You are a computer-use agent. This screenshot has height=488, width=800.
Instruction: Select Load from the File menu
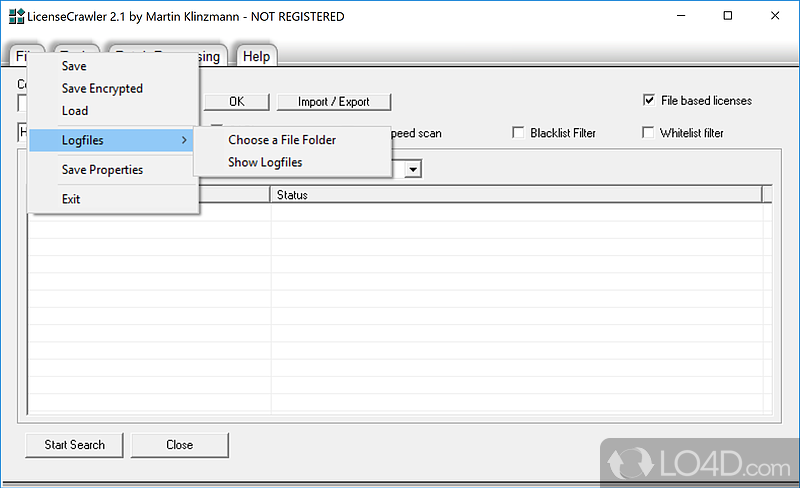coord(75,111)
